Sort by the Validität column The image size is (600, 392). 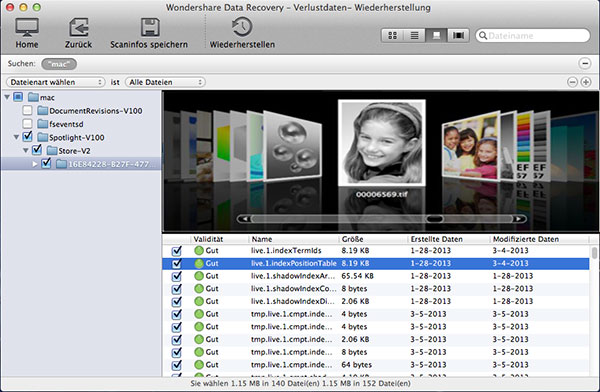[219, 239]
